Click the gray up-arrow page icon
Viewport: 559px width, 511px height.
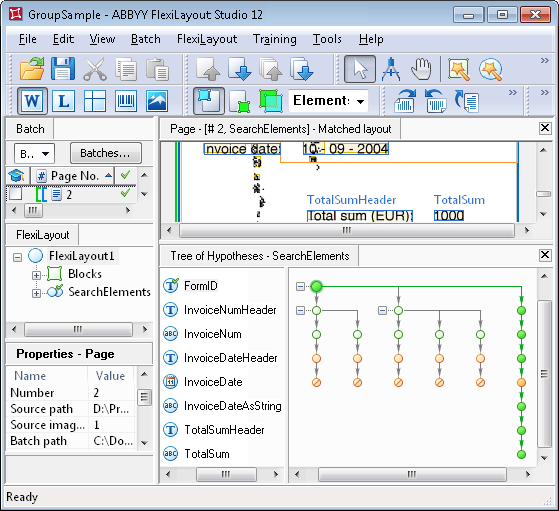[209, 69]
